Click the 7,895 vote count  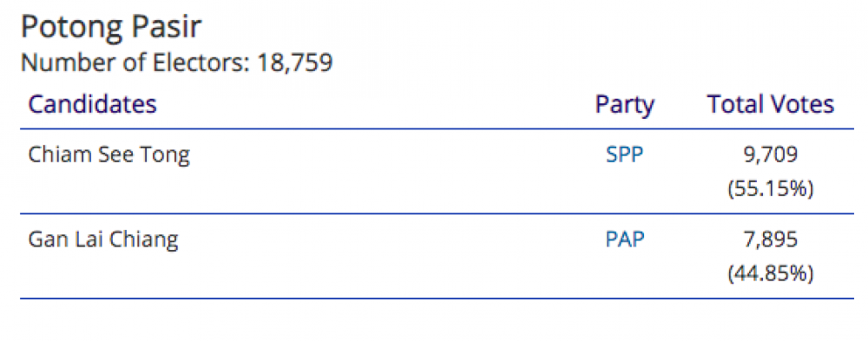(x=771, y=239)
